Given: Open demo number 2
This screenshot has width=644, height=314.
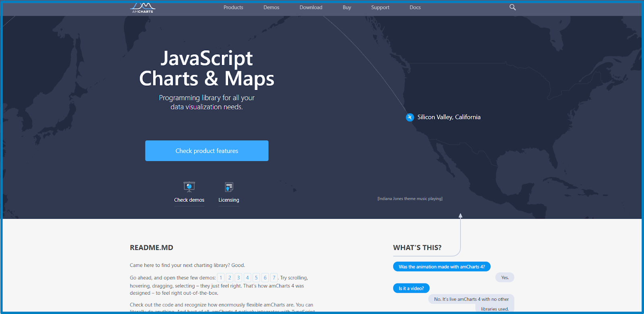Looking at the screenshot, I should (x=230, y=278).
